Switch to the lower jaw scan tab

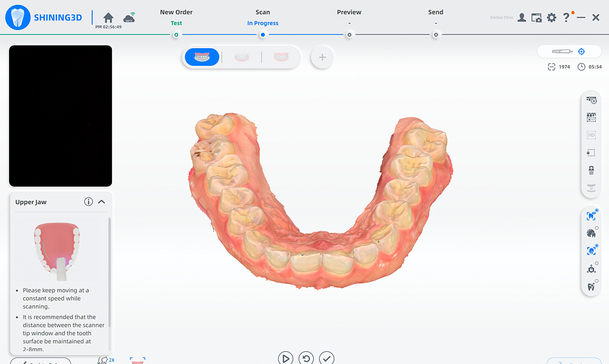coord(242,57)
